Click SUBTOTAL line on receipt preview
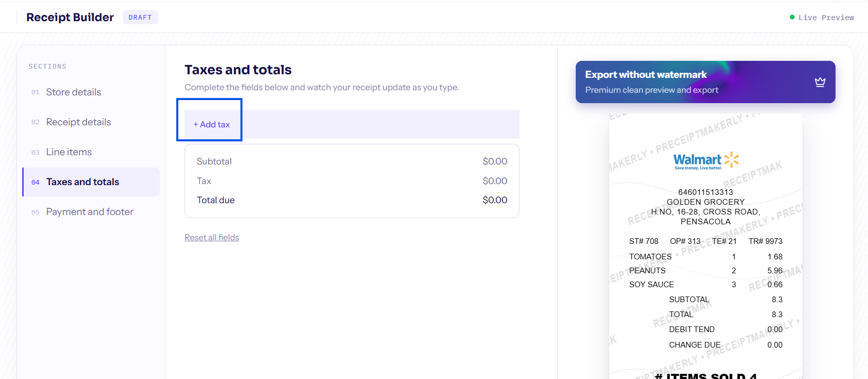Viewport: 868px width, 379px height. click(726, 300)
